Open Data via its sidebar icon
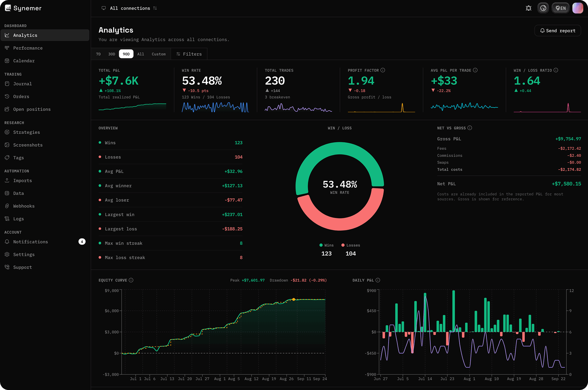 click(x=7, y=193)
